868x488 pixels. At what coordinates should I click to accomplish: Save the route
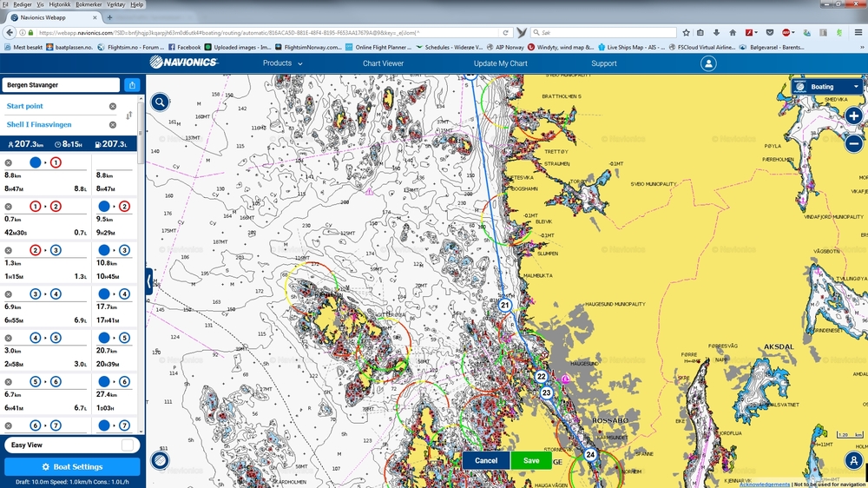click(531, 460)
